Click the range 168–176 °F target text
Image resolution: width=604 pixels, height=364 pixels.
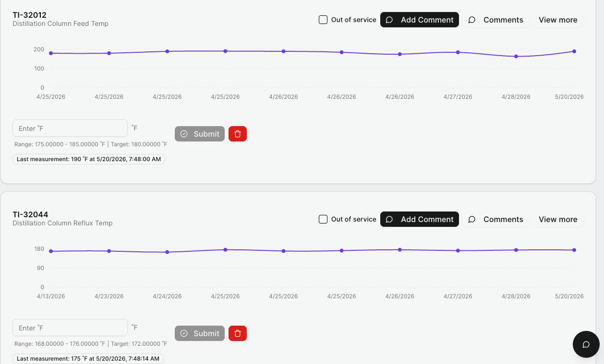tap(91, 344)
